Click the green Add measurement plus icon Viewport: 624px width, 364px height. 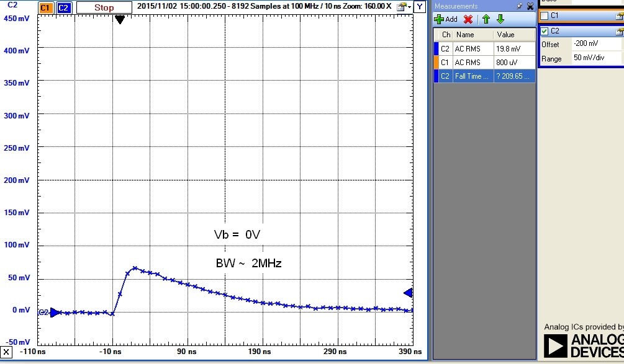[x=438, y=19]
